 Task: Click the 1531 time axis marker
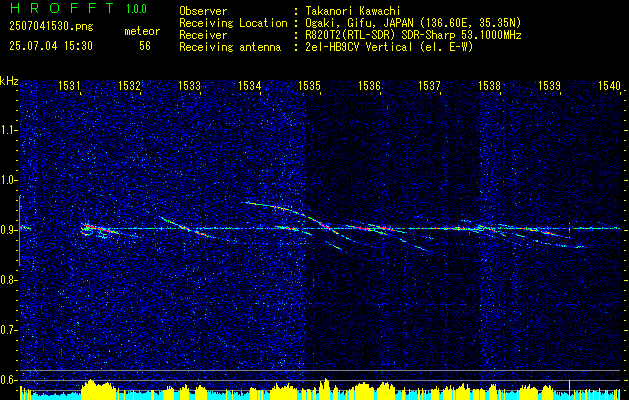[69, 86]
